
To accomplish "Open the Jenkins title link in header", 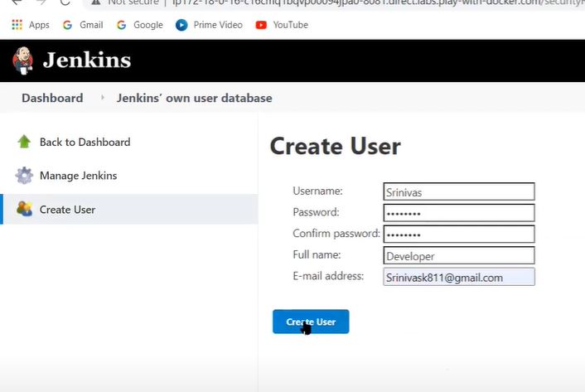I will click(87, 60).
